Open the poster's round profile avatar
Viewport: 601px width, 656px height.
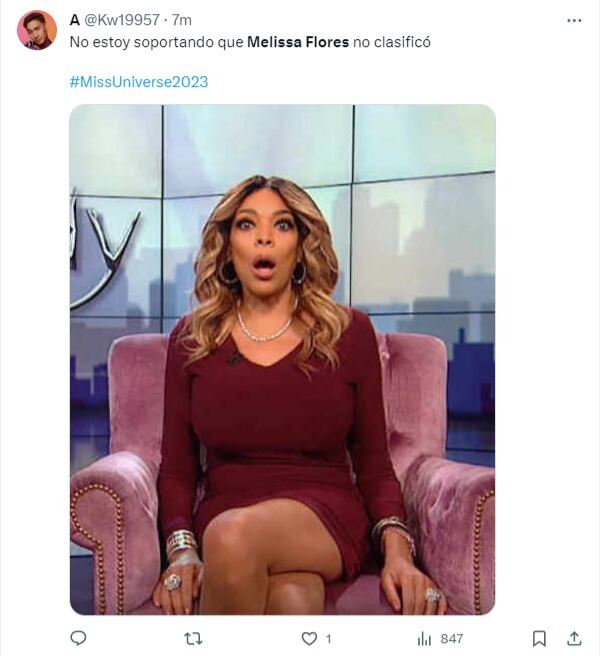37,30
